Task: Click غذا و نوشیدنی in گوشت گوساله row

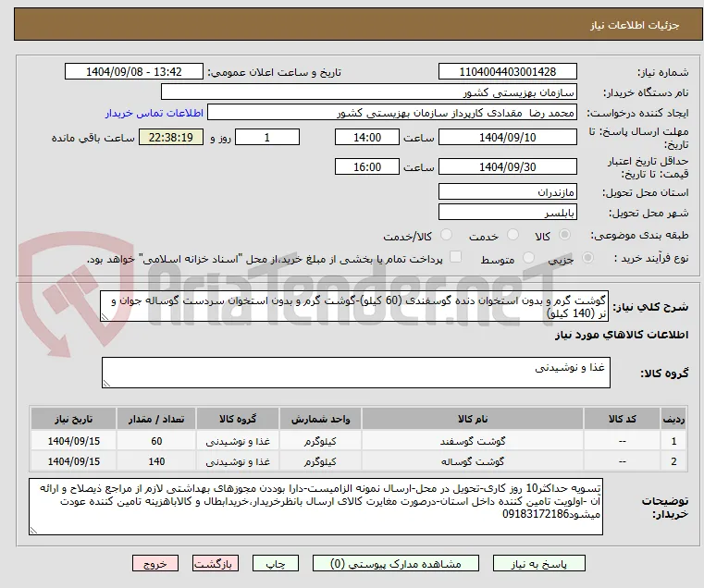Action: coord(238,461)
